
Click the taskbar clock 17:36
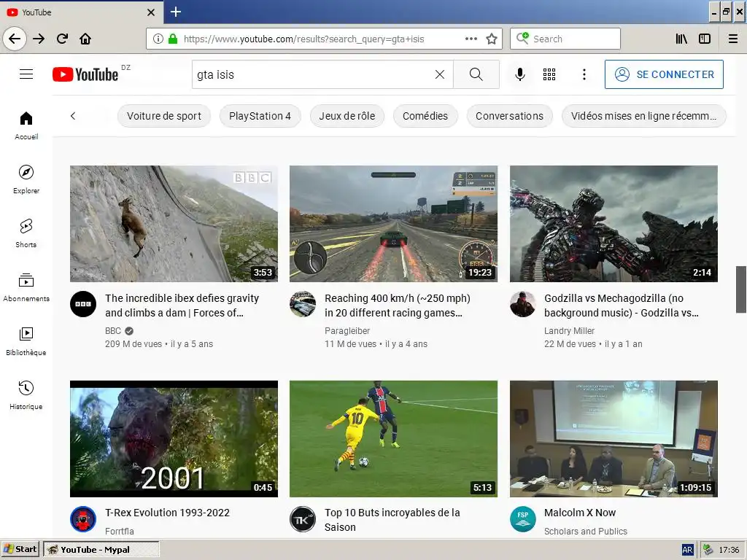point(729,550)
